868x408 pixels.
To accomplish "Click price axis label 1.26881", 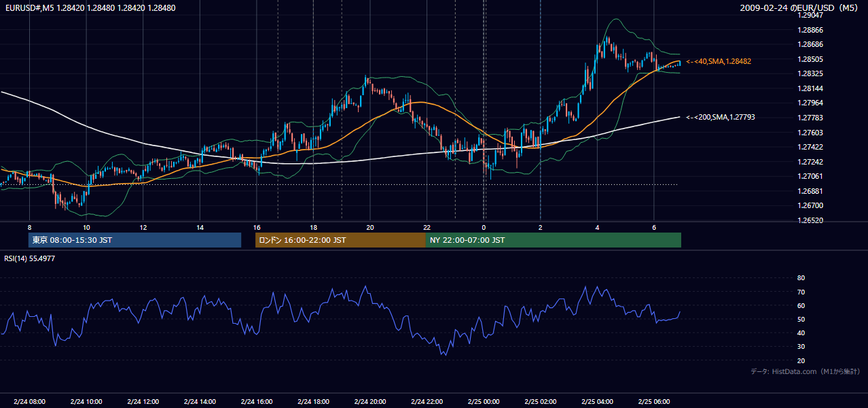I will [x=810, y=191].
